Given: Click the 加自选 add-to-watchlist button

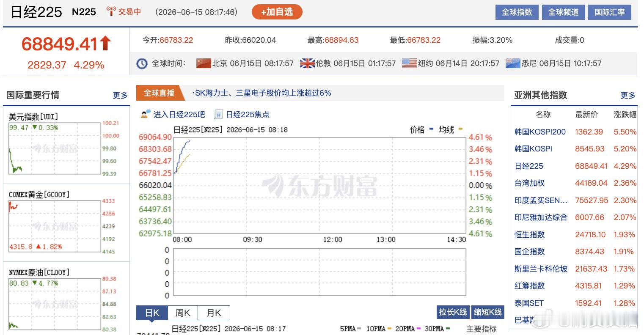Looking at the screenshot, I should pyautogui.click(x=277, y=12).
